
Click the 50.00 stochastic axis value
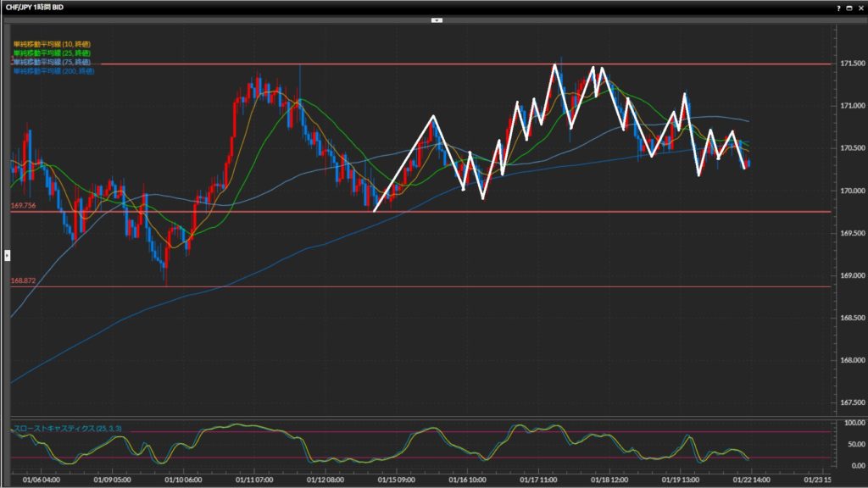[x=851, y=444]
